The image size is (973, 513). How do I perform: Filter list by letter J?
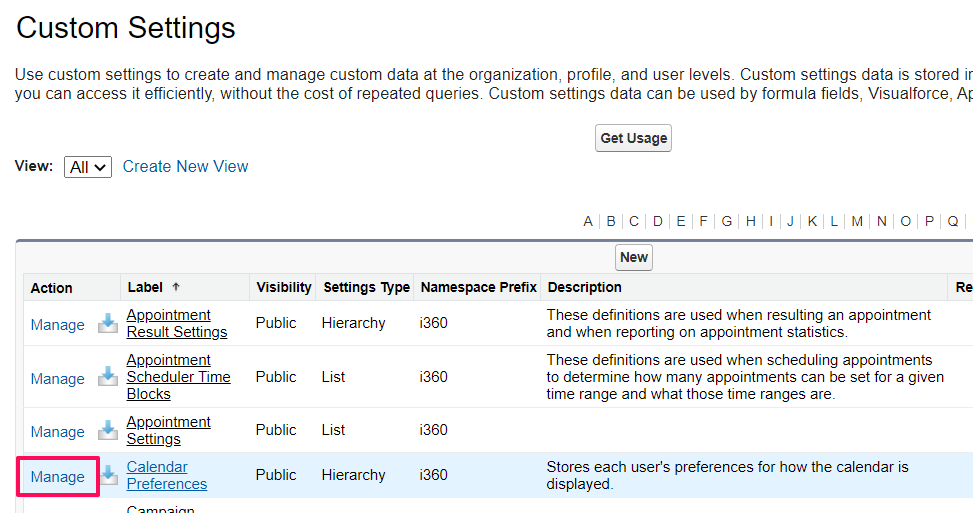click(x=790, y=221)
